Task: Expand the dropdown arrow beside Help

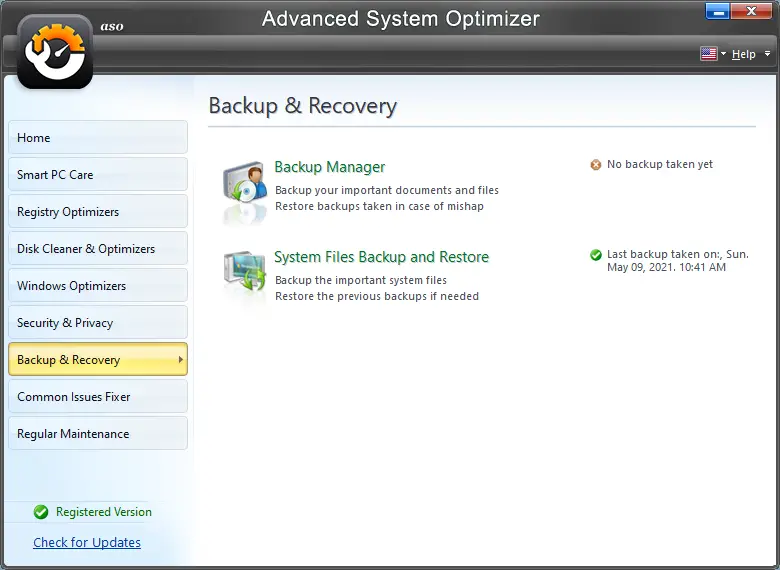Action: point(767,53)
